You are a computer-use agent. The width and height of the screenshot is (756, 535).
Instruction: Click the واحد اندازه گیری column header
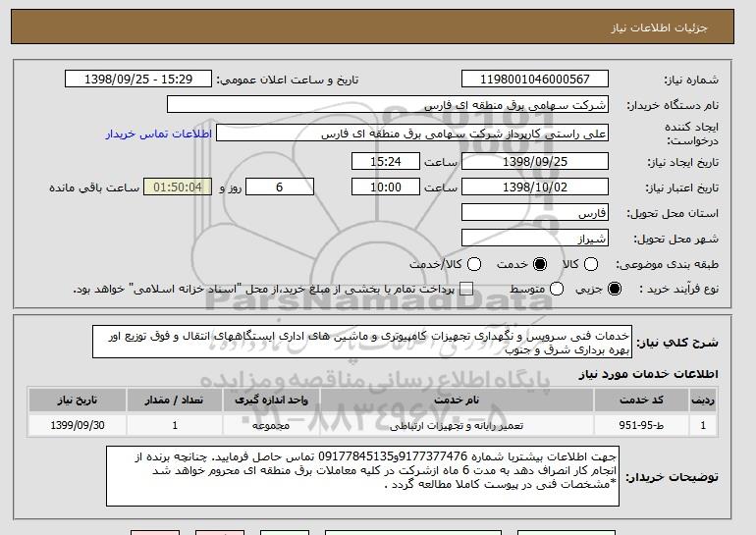coord(271,401)
